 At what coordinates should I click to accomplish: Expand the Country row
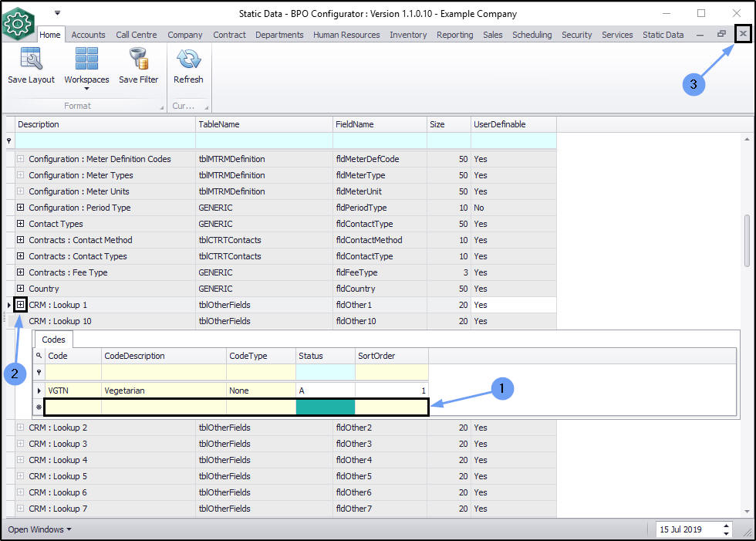(x=21, y=289)
